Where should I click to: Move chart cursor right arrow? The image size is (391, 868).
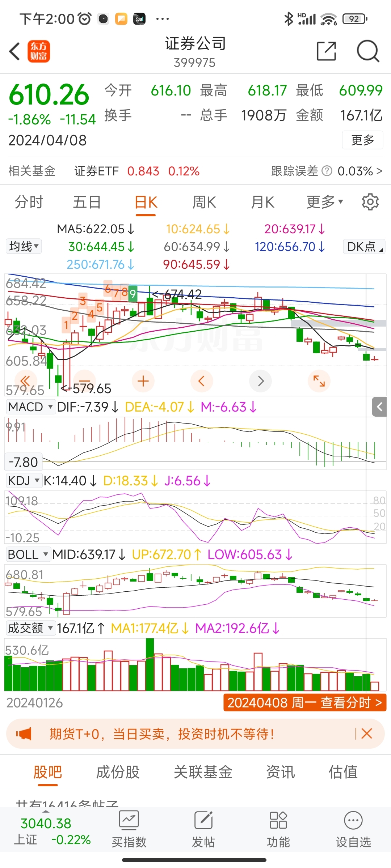[261, 381]
